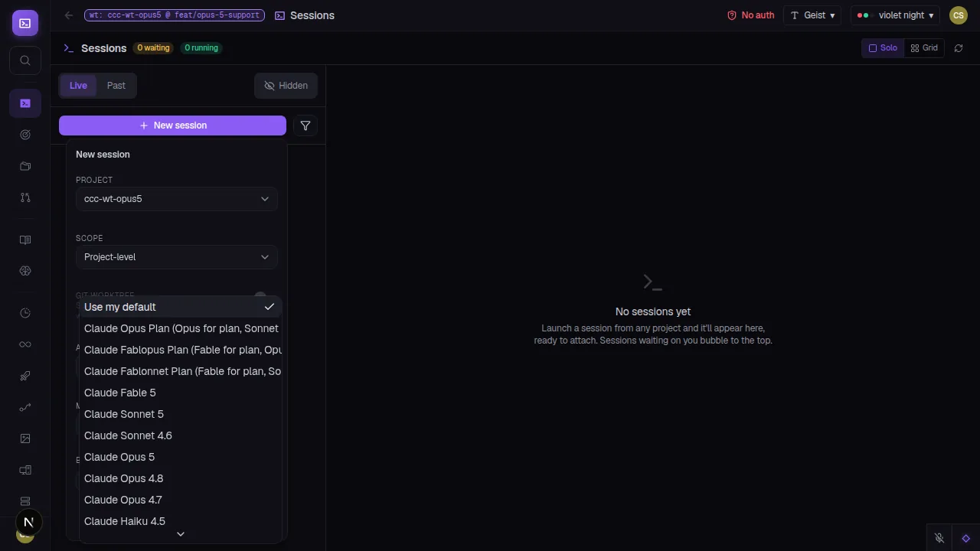Open the PROJECT dropdown showing ccc-wt-opus5
Viewport: 980px width, 551px height.
click(177, 199)
